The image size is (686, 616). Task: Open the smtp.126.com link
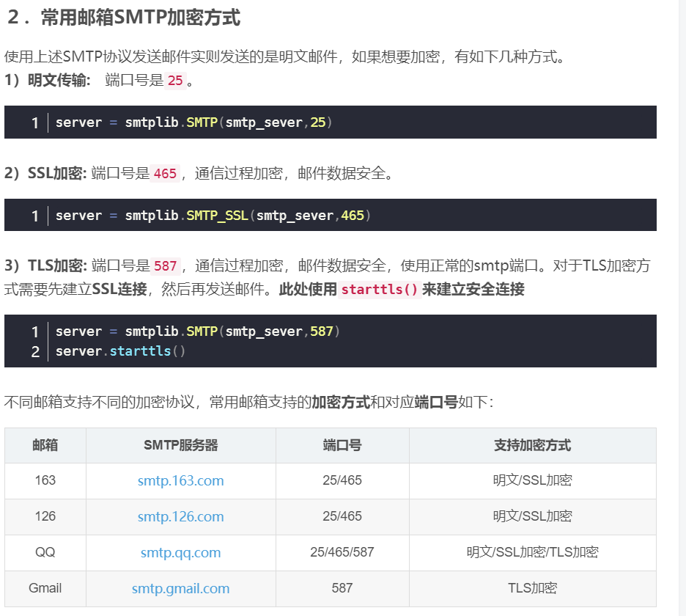pyautogui.click(x=181, y=516)
